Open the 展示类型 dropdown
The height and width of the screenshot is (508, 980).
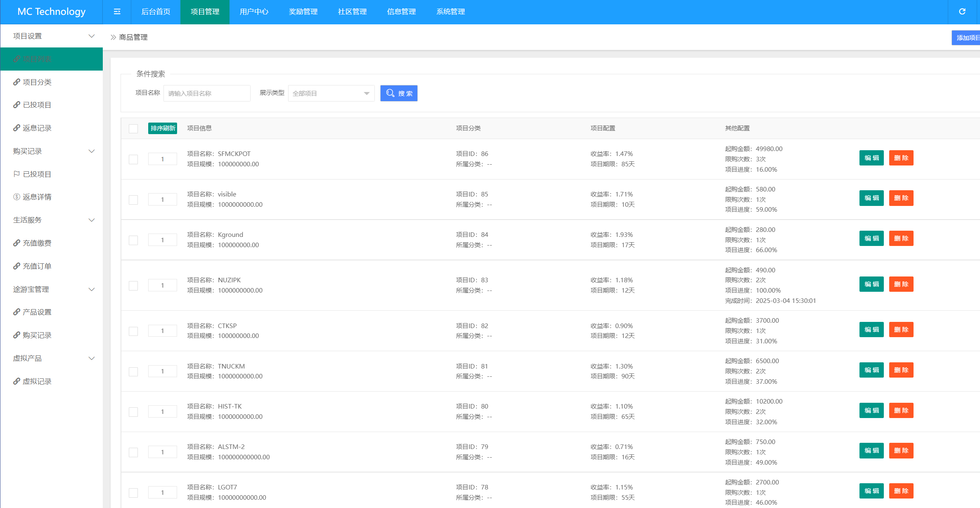[x=331, y=93]
